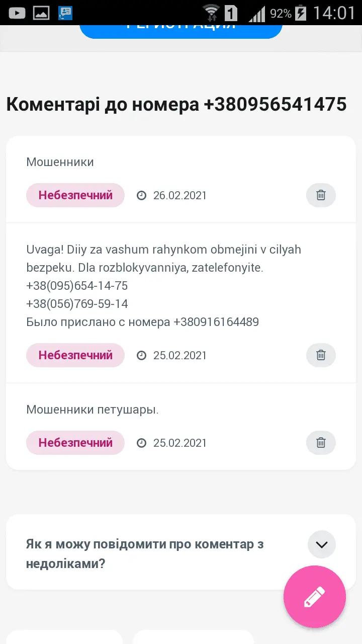
Task: Delete the 26.02.2021 'Мошенники' comment
Action: [x=321, y=195]
